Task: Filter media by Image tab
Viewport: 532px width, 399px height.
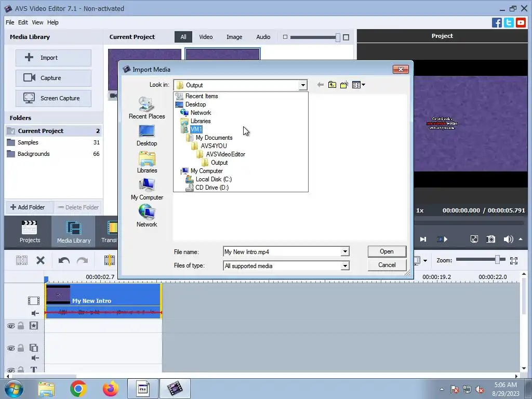Action: click(x=234, y=37)
